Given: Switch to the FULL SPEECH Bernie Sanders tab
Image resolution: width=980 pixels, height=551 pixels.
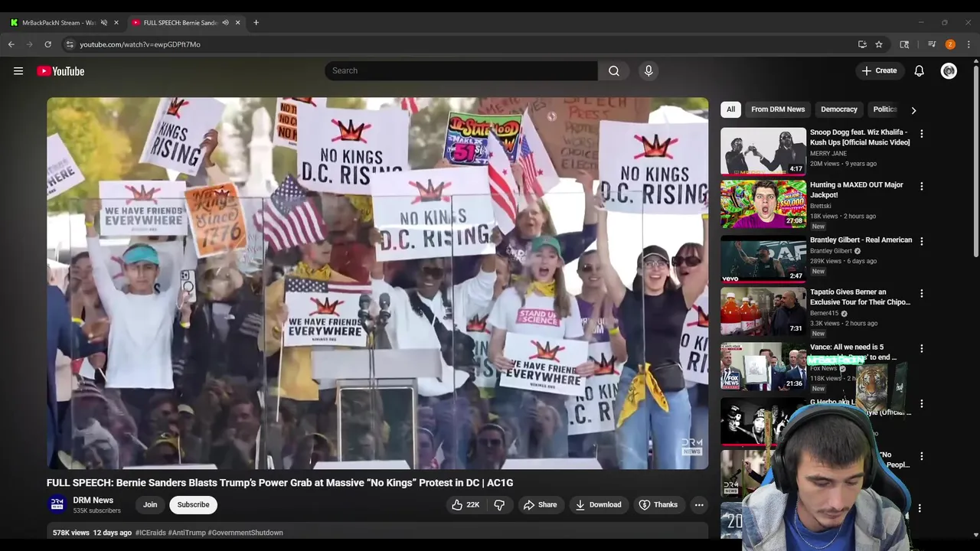Looking at the screenshot, I should [180, 22].
